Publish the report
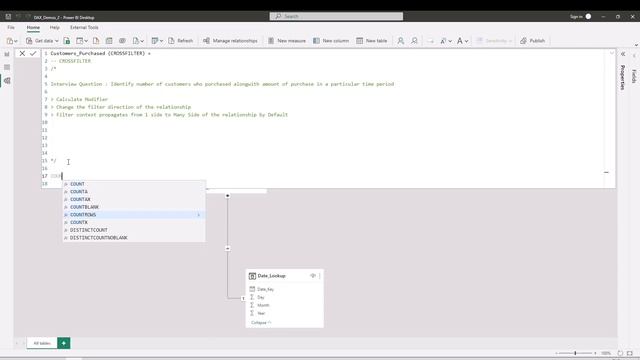 point(533,41)
